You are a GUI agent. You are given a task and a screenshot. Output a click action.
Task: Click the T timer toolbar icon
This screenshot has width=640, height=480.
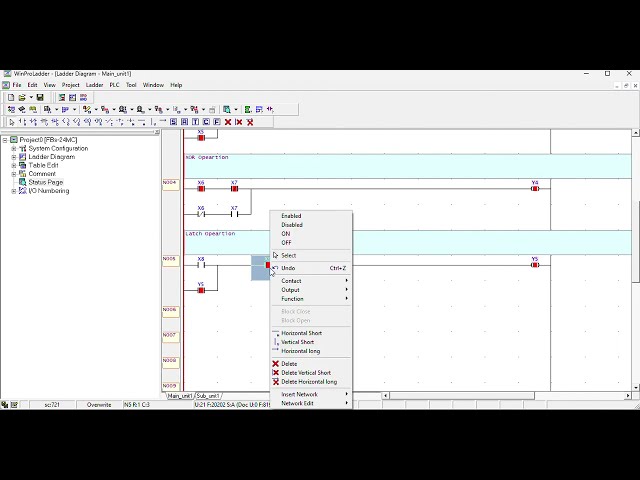[x=196, y=122]
